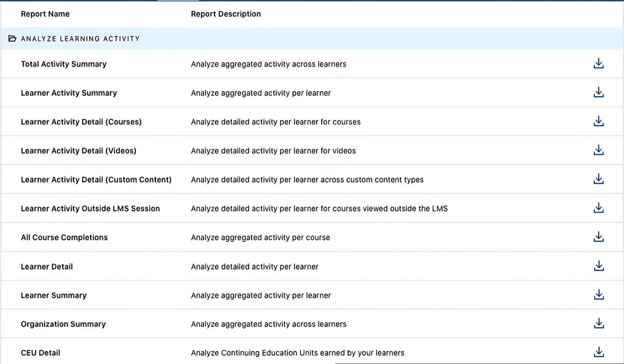The width and height of the screenshot is (624, 364).
Task: Click the Report Name column header
Action: point(45,14)
